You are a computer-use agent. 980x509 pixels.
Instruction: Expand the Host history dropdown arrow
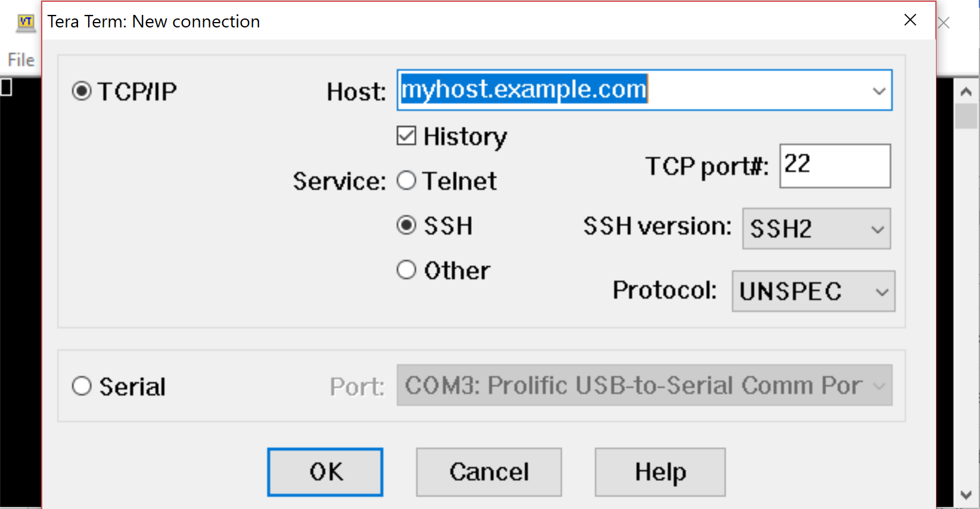pos(879,91)
